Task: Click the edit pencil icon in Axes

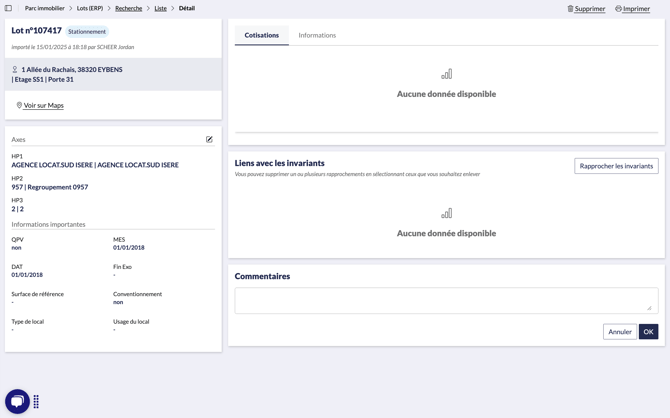Action: [x=209, y=140]
